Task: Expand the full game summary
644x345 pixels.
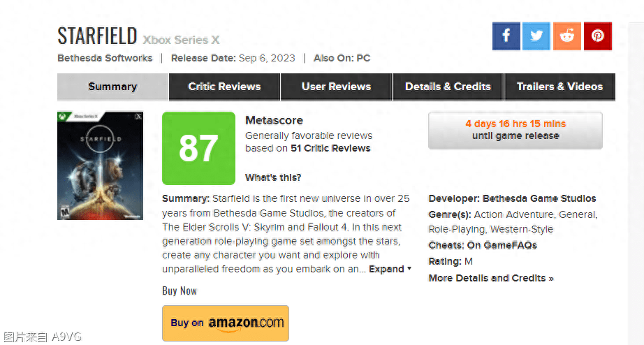Action: (x=390, y=269)
